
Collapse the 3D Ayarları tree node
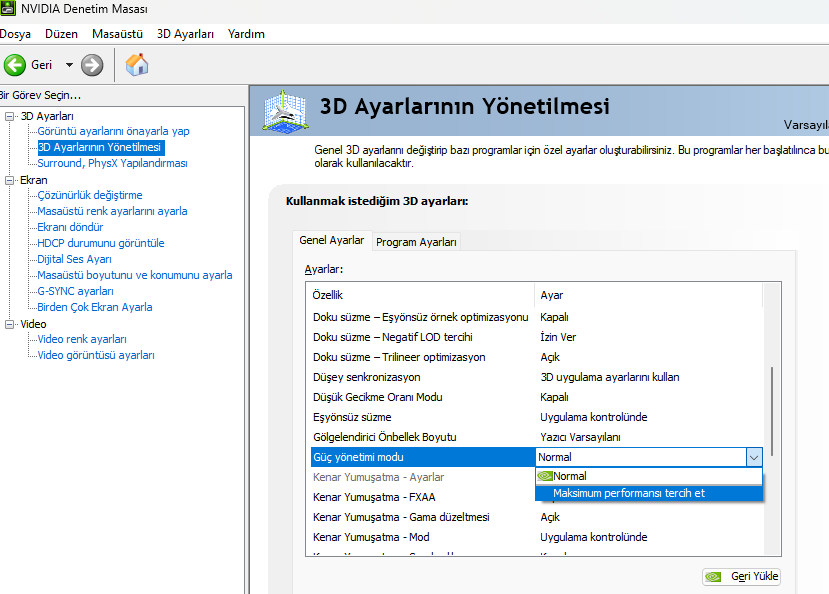pos(10,116)
